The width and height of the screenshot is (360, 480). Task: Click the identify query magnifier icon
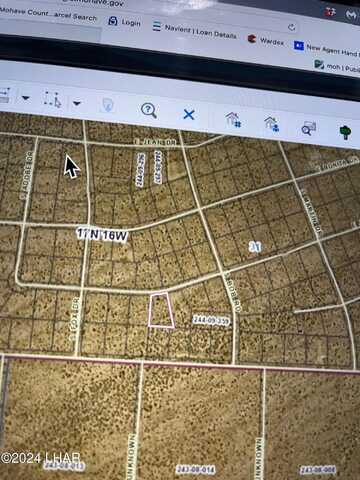[x=149, y=110]
